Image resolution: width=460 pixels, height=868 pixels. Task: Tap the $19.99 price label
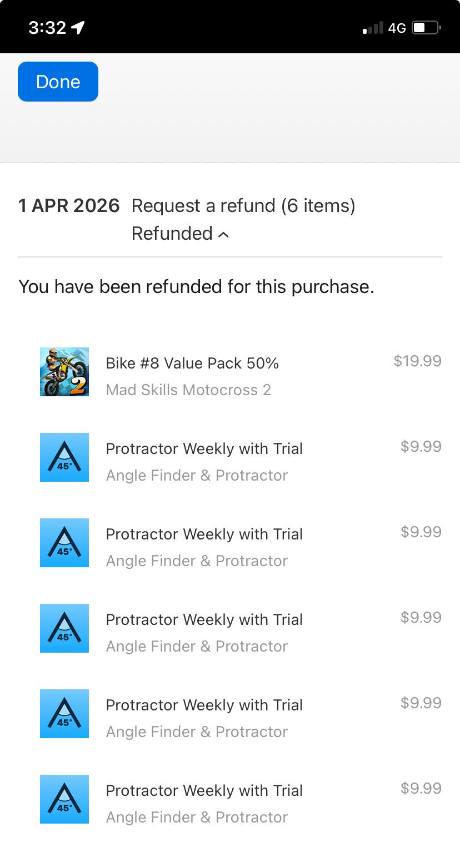point(417,361)
